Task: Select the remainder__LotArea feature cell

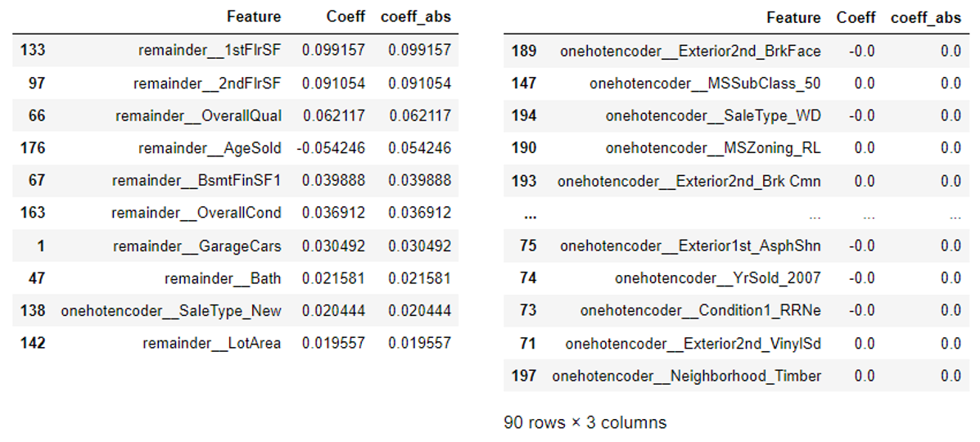Action: click(211, 343)
